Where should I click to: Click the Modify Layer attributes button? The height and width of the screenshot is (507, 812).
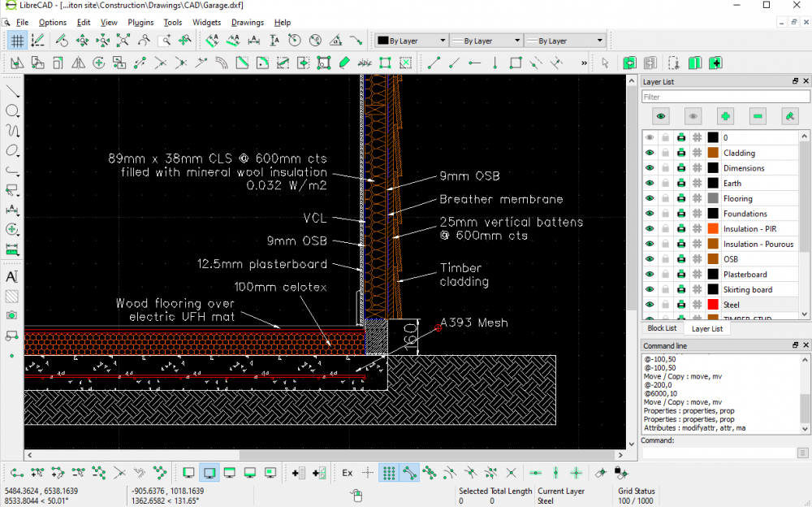790,116
